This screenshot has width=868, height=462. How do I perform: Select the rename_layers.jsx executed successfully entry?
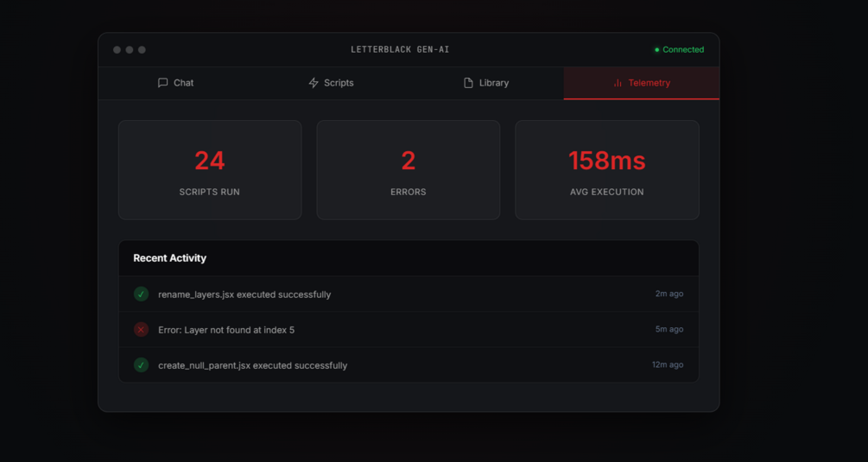click(x=409, y=294)
